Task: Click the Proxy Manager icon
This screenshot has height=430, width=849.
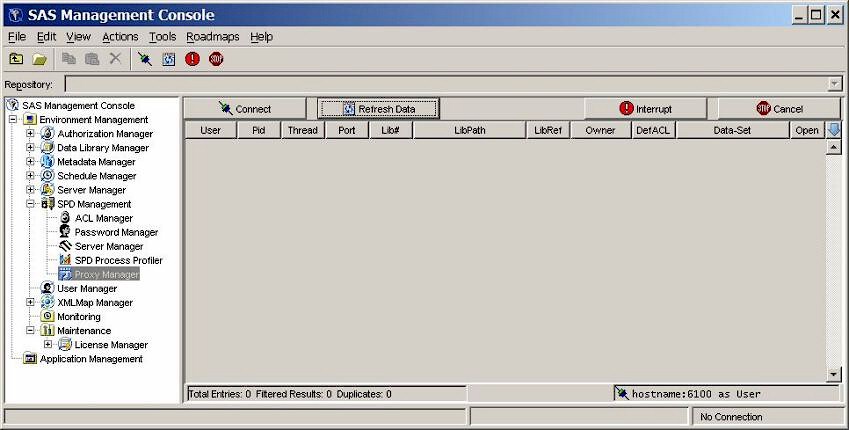Action: (x=65, y=274)
